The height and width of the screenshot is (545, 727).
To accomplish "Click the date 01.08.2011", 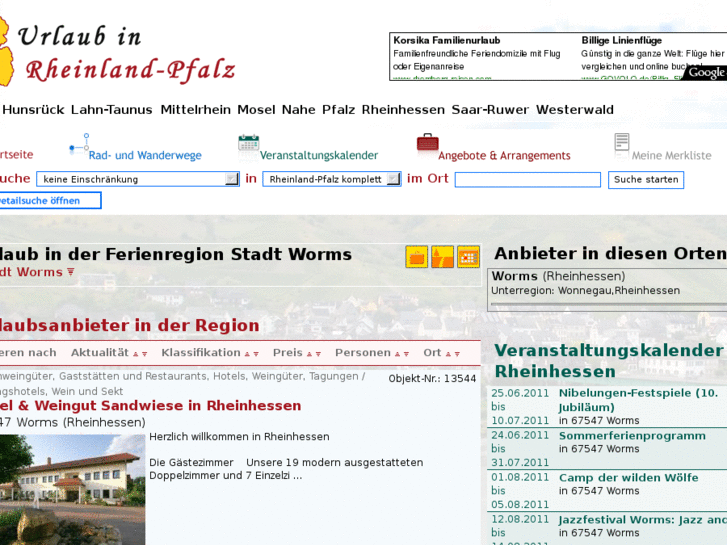I will [x=520, y=477].
